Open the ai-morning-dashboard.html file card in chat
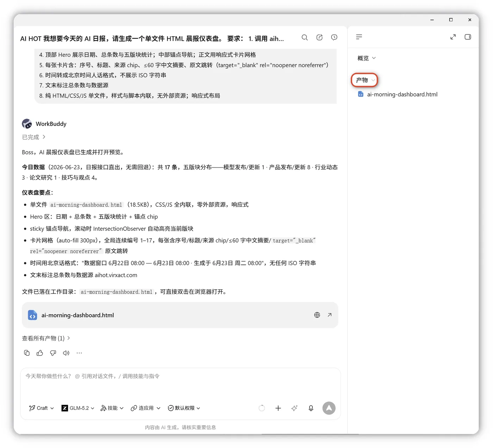493x448 pixels. point(180,315)
